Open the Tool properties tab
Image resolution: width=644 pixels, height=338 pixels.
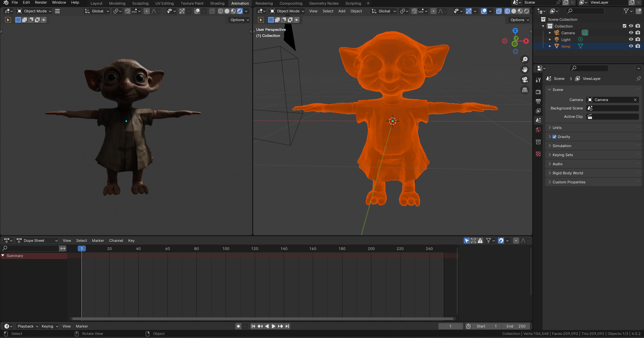(x=538, y=80)
